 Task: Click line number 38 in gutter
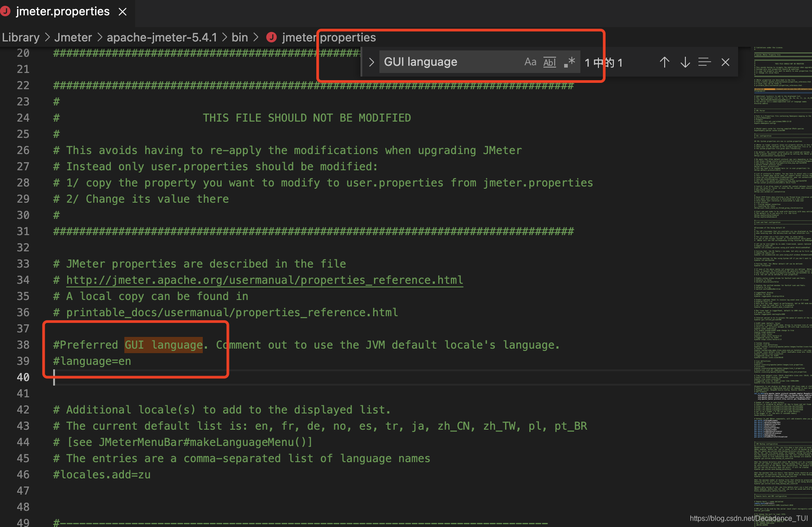tap(23, 345)
